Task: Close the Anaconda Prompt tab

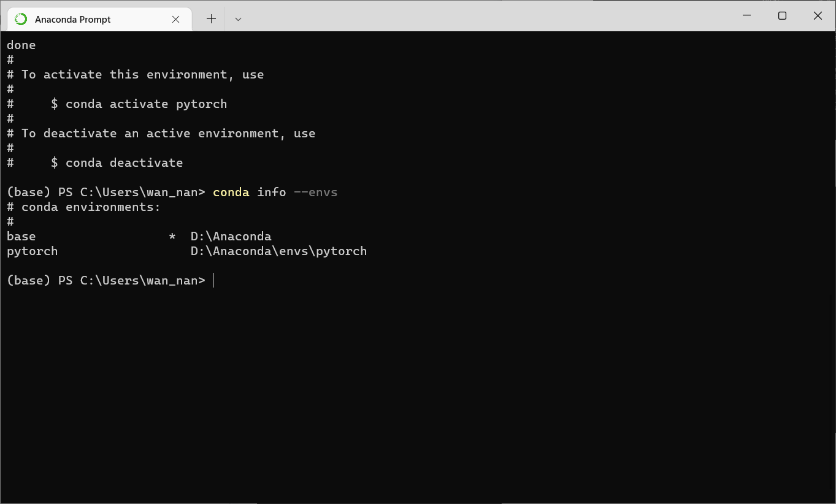Action: click(x=176, y=19)
